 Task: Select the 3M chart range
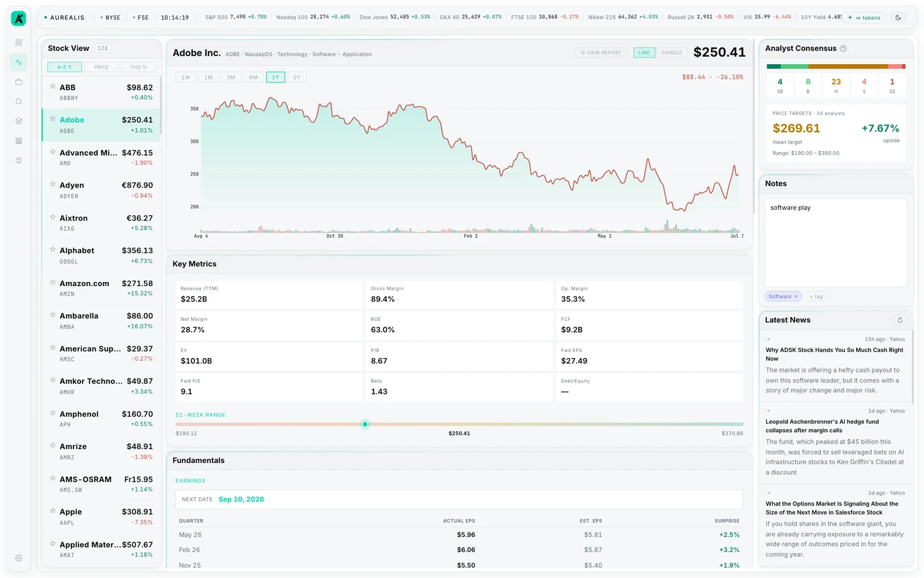[x=231, y=77]
